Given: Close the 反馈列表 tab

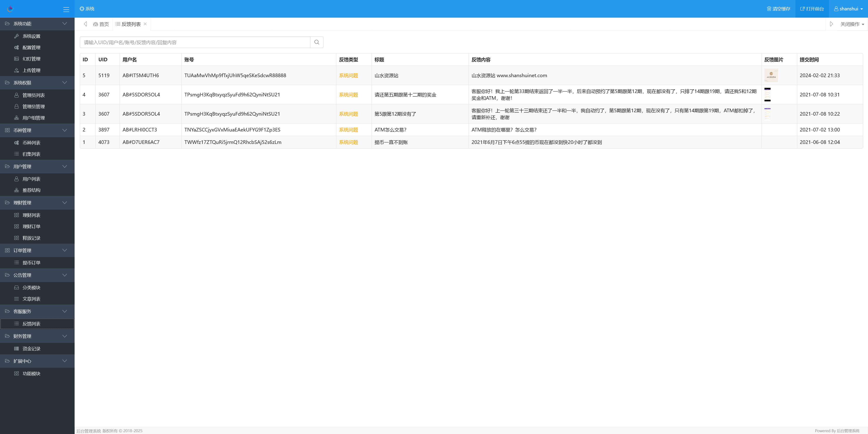Looking at the screenshot, I should coord(145,24).
